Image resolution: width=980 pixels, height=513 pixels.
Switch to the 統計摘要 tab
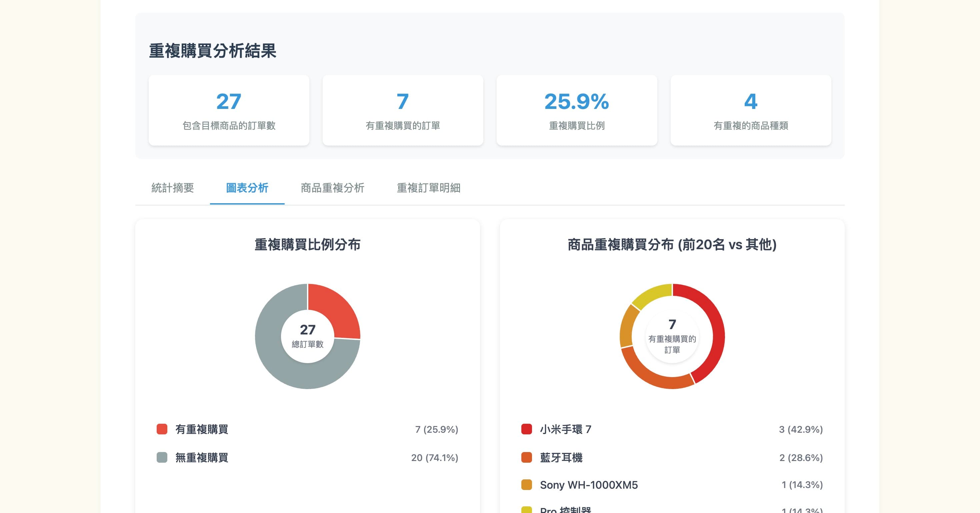click(172, 188)
